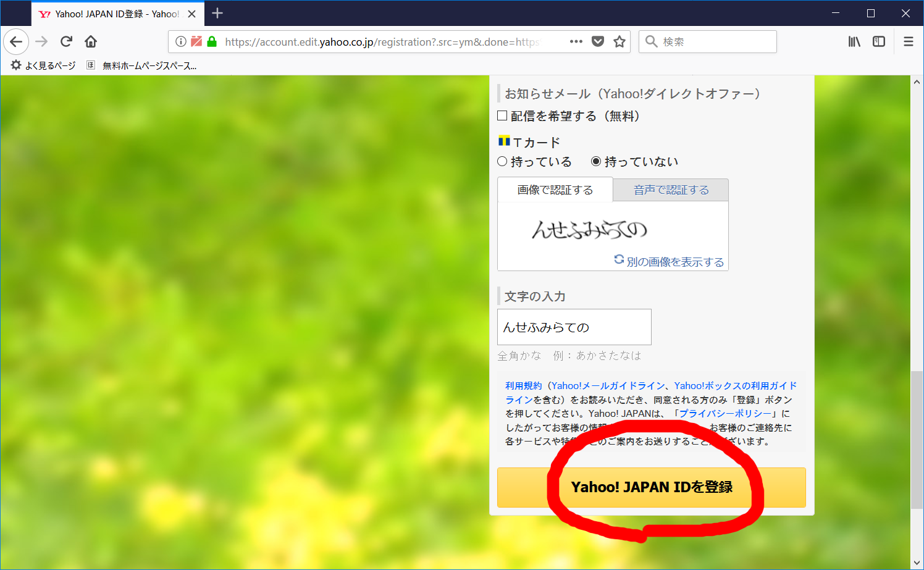Open the Firefox hamburger menu
The image size is (924, 570).
click(x=909, y=41)
